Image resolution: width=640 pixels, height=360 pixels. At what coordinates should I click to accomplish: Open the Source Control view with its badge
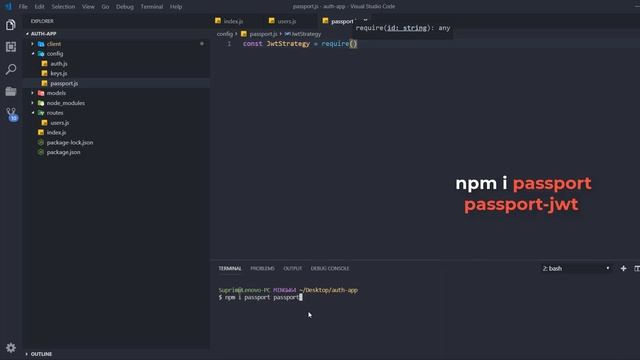(11, 114)
